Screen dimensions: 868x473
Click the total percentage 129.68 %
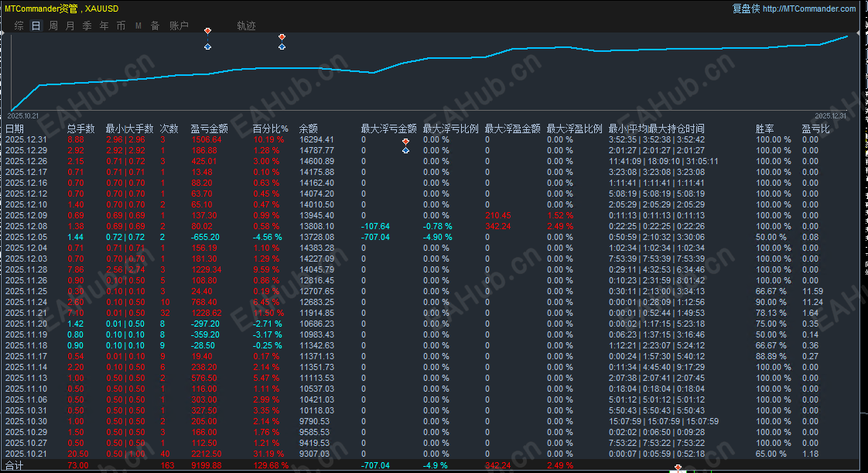[271, 465]
